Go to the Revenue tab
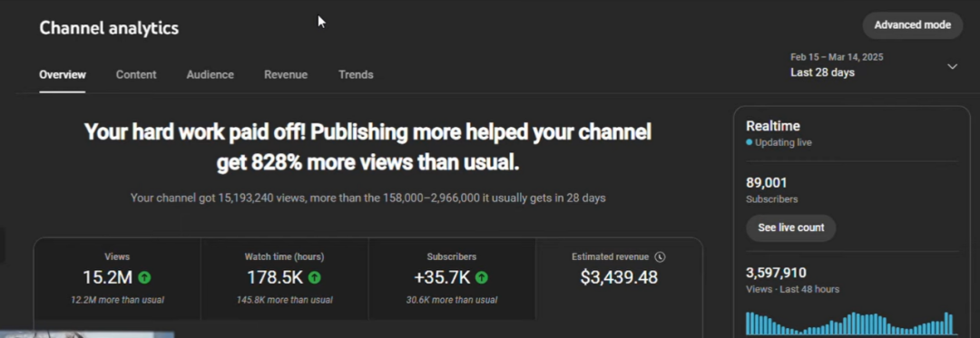Screen dimensions: 980x338 [x=286, y=75]
